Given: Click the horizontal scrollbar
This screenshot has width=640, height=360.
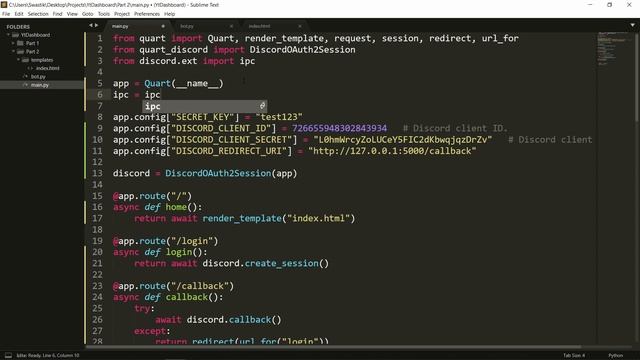Looking at the screenshot, I should 333,347.
